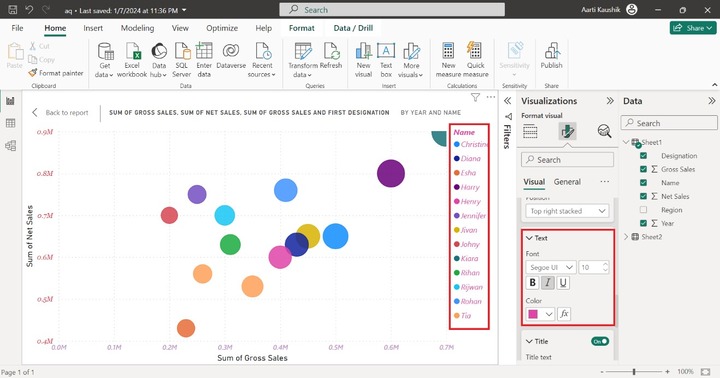Screen dimensions: 720x378
Task: Switch to the Table view sidebar icon
Action: coord(10,123)
